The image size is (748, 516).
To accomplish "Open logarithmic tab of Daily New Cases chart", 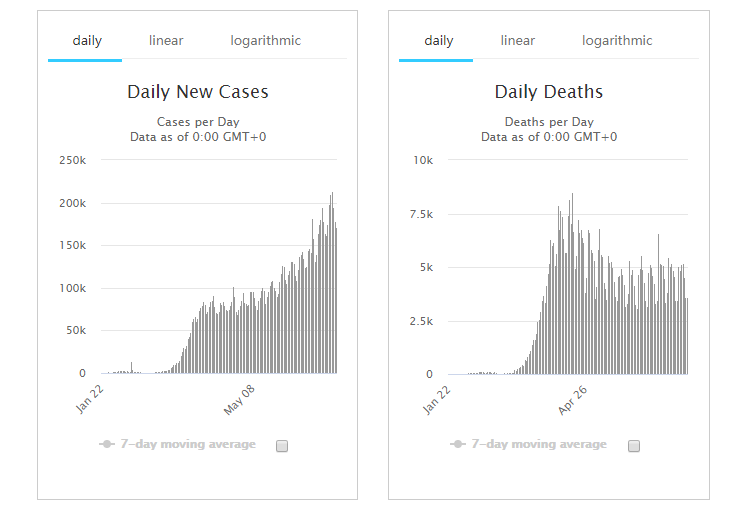I will tap(265, 41).
